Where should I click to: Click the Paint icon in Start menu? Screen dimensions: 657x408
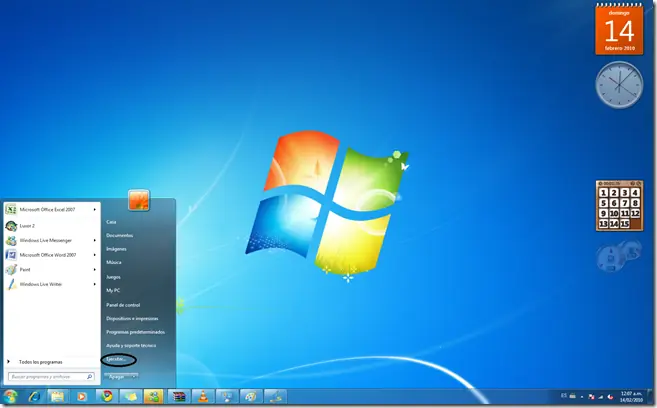[11, 269]
